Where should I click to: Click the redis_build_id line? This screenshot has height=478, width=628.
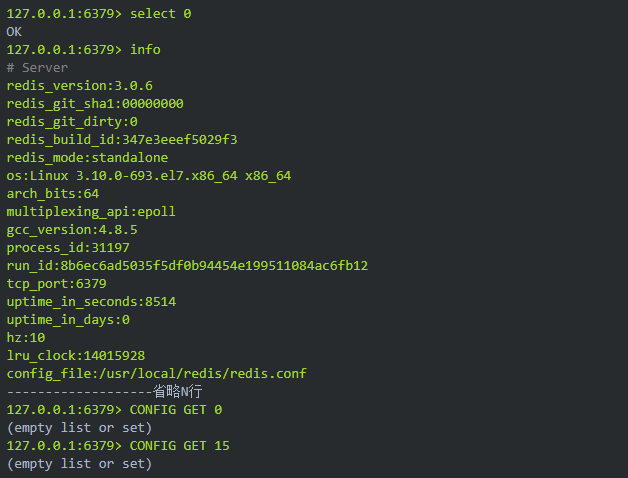coord(121,140)
